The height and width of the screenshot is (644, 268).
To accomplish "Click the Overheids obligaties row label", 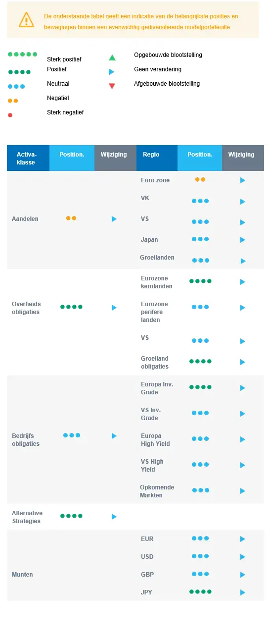I will [26, 308].
